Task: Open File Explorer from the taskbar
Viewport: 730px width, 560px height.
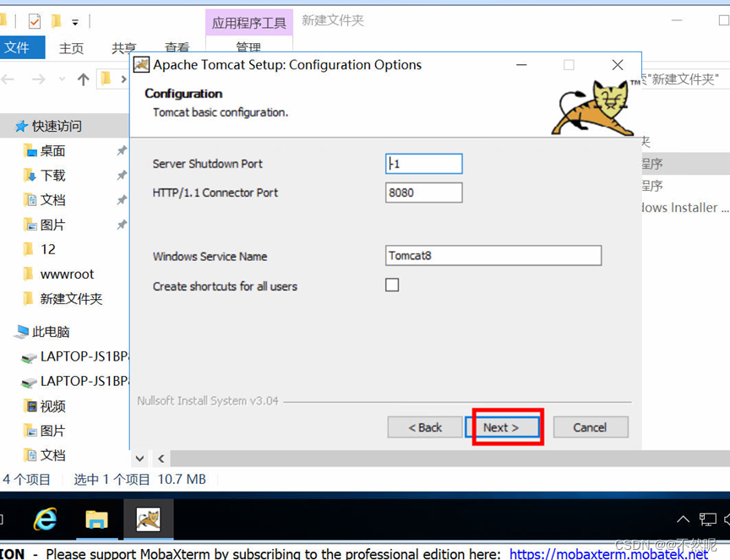Action: click(x=96, y=519)
